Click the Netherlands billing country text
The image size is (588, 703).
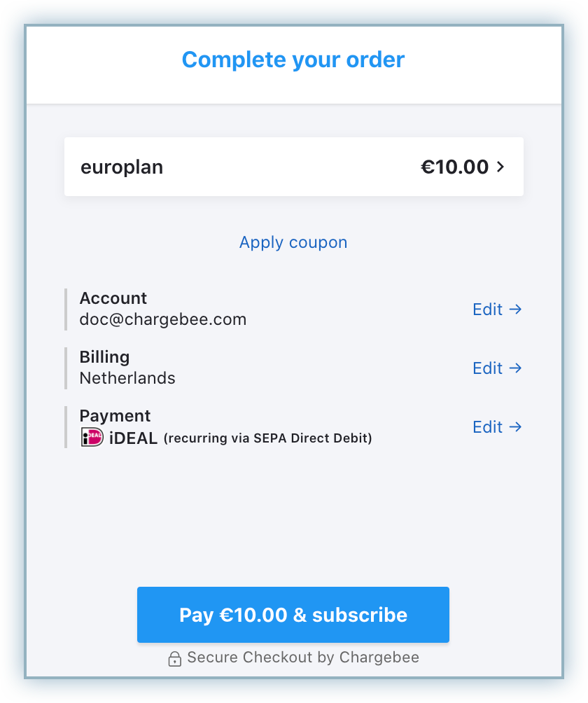pyautogui.click(x=127, y=378)
